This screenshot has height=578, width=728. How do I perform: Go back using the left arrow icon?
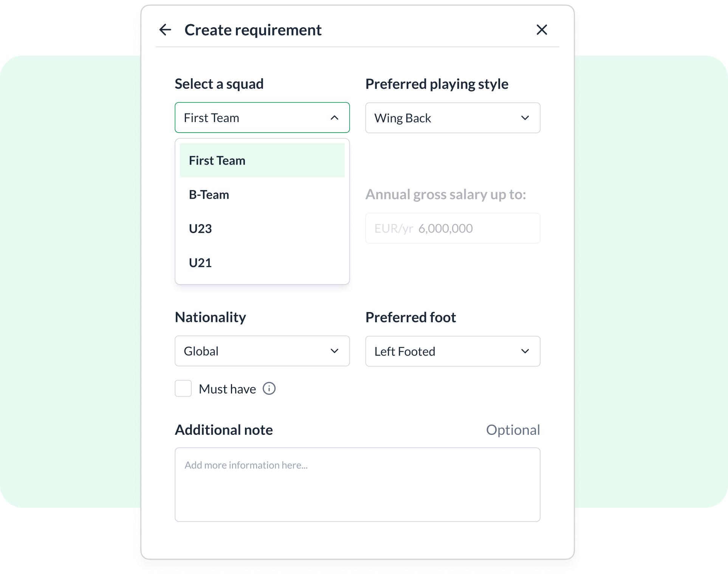(165, 29)
